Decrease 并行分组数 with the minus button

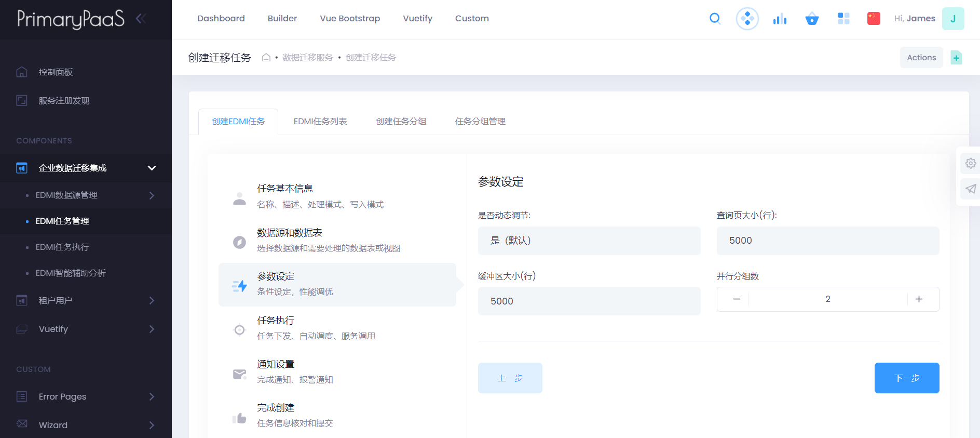pos(737,299)
